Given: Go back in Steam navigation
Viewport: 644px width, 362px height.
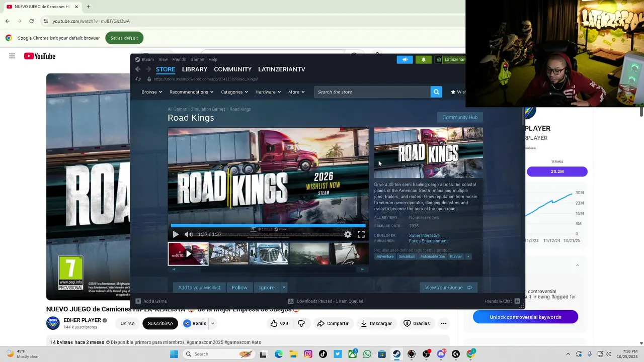Looking at the screenshot, I should (x=138, y=69).
